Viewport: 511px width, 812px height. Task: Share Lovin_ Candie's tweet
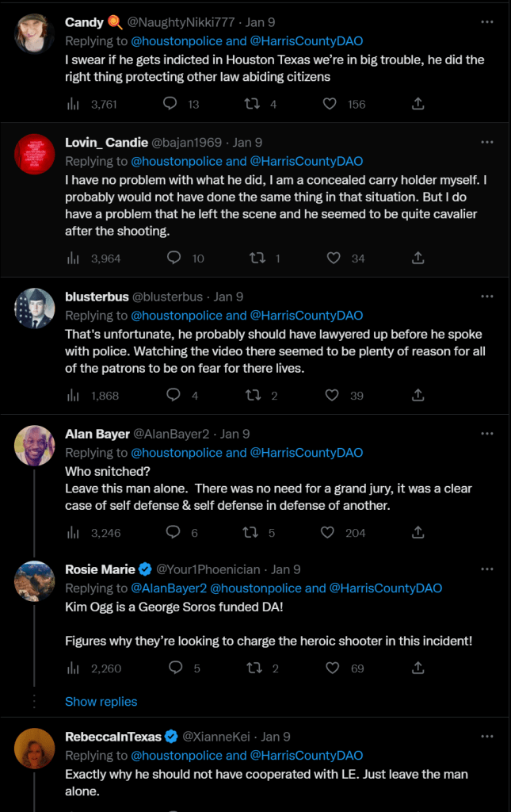coord(418,258)
